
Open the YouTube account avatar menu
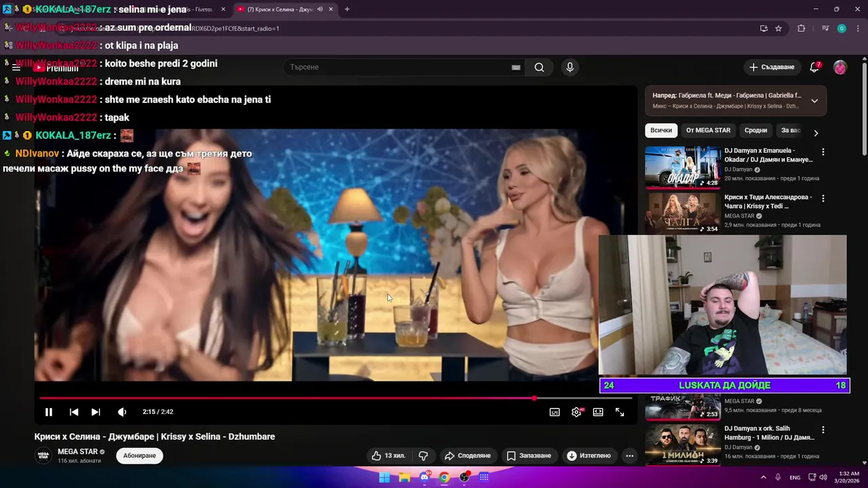click(x=840, y=67)
